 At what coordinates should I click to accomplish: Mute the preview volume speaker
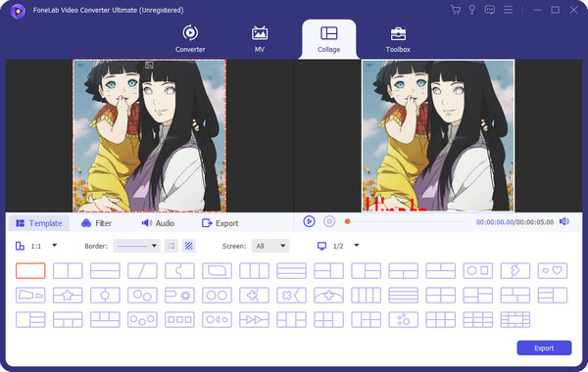coord(564,222)
